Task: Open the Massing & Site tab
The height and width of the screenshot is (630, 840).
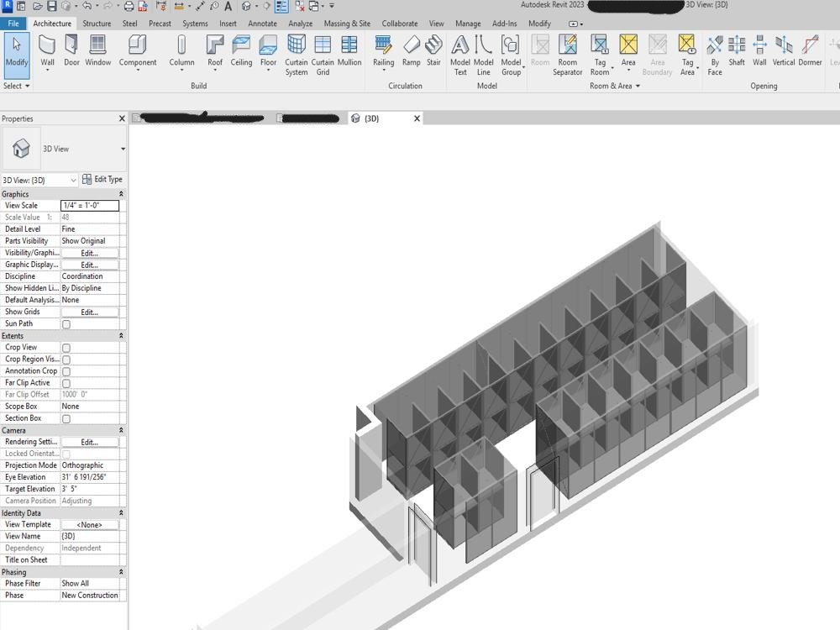Action: [x=347, y=24]
